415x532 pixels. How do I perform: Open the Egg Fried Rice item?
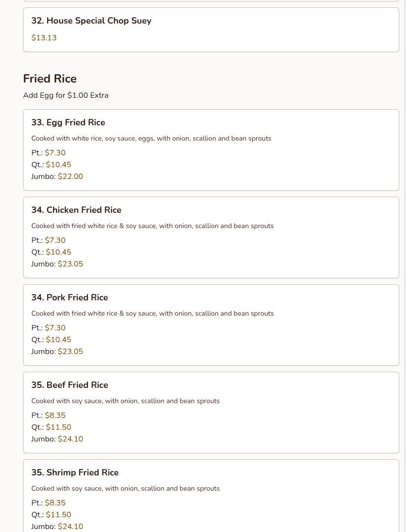(x=68, y=122)
